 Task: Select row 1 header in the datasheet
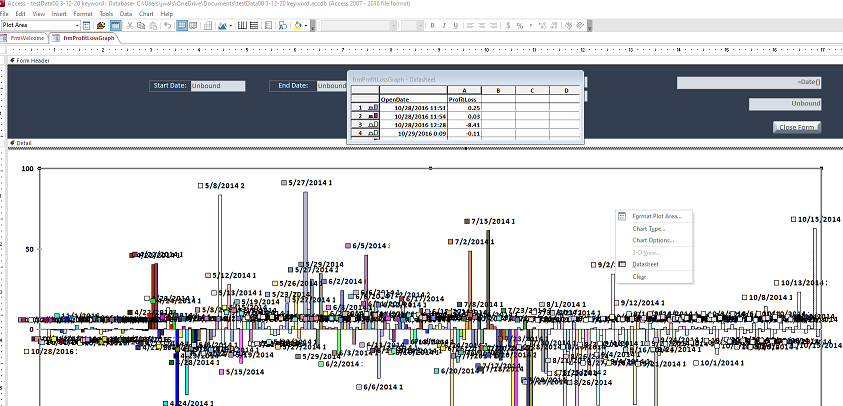[365, 108]
